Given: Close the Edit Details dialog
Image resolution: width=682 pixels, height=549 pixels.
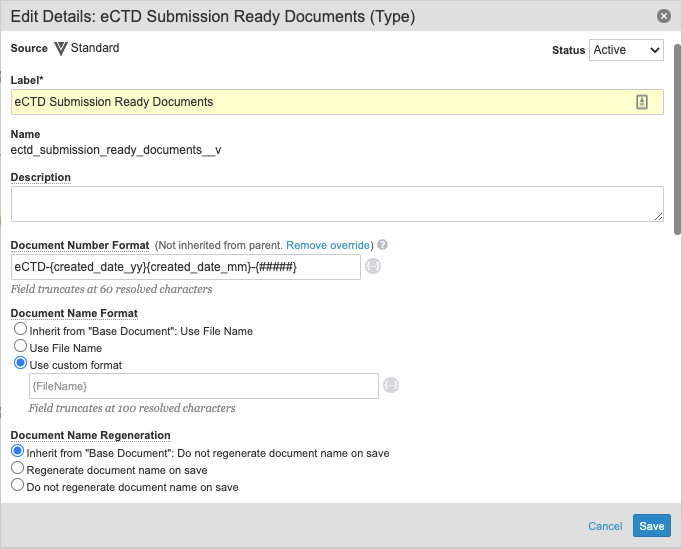Looking at the screenshot, I should coord(663,17).
